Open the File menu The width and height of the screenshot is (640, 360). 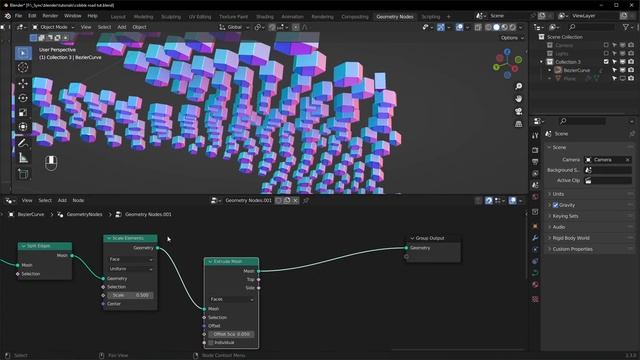(x=18, y=16)
